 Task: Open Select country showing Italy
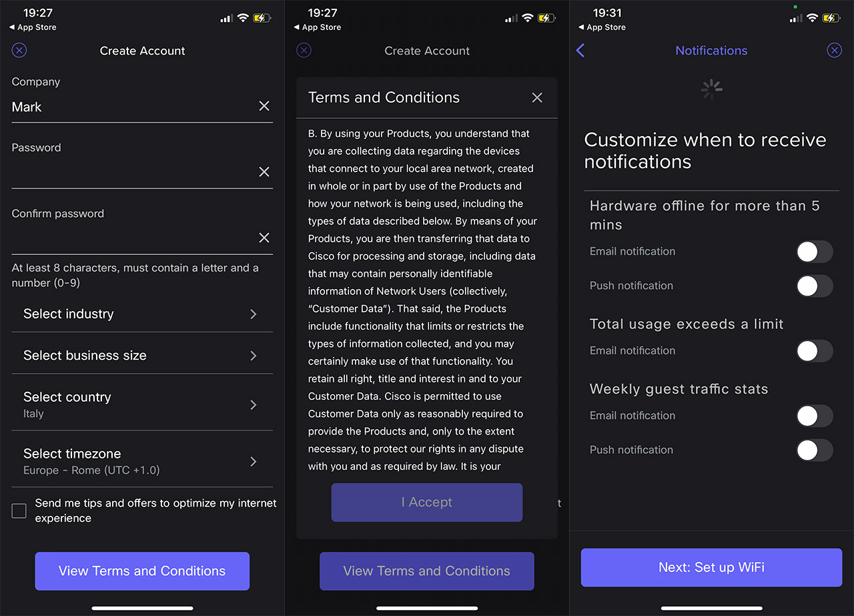coord(142,404)
